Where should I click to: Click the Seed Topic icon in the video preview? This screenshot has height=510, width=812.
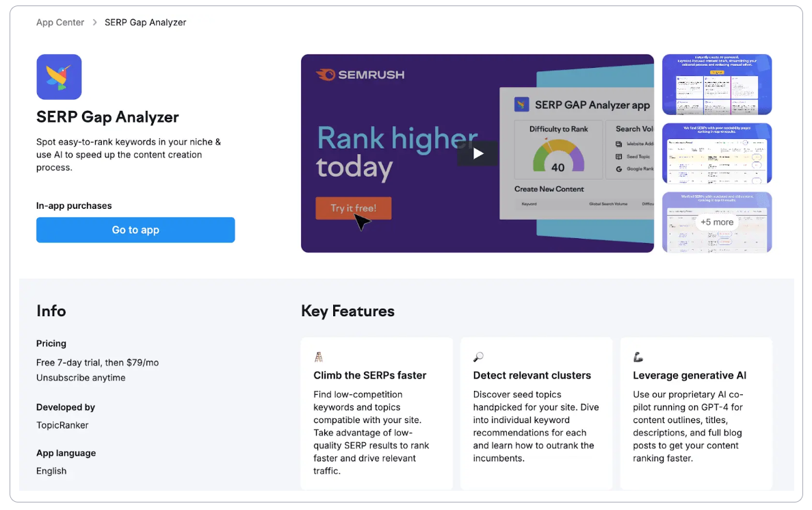[x=619, y=157]
